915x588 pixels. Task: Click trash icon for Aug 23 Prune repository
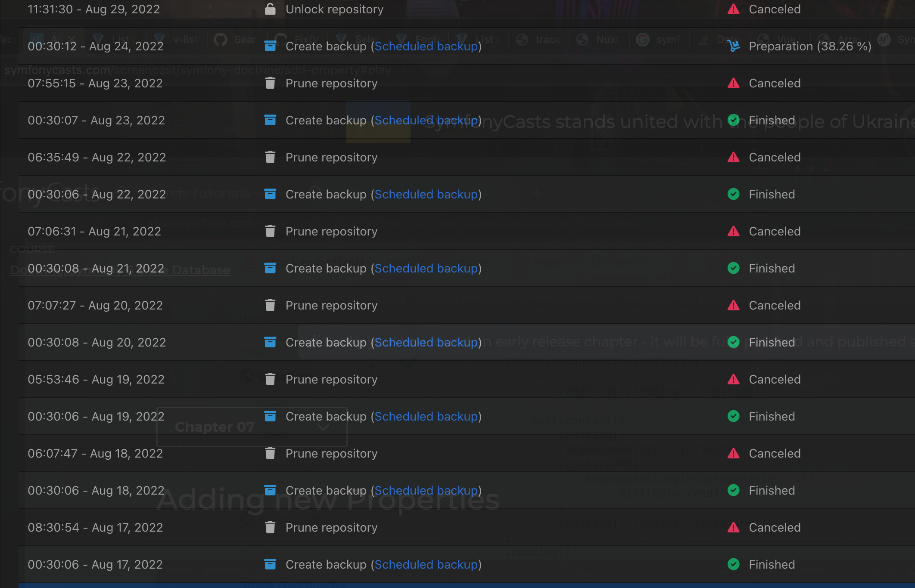coord(270,83)
